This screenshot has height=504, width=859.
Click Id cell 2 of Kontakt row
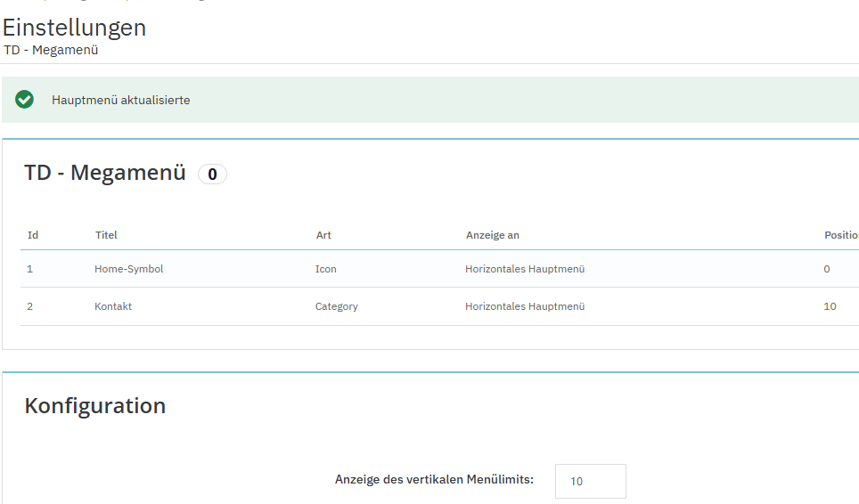click(x=30, y=306)
